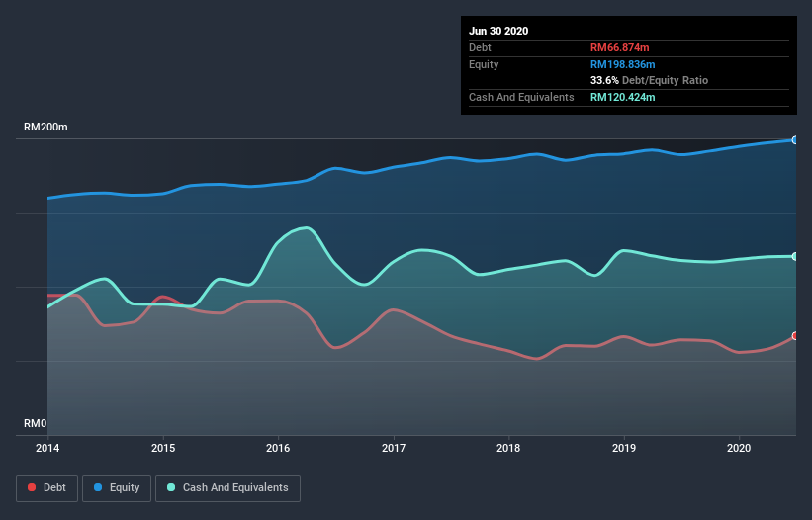812x520 pixels.
Task: Select the Debt endpoint marker at Jun 2020
Action: pyautogui.click(x=795, y=336)
